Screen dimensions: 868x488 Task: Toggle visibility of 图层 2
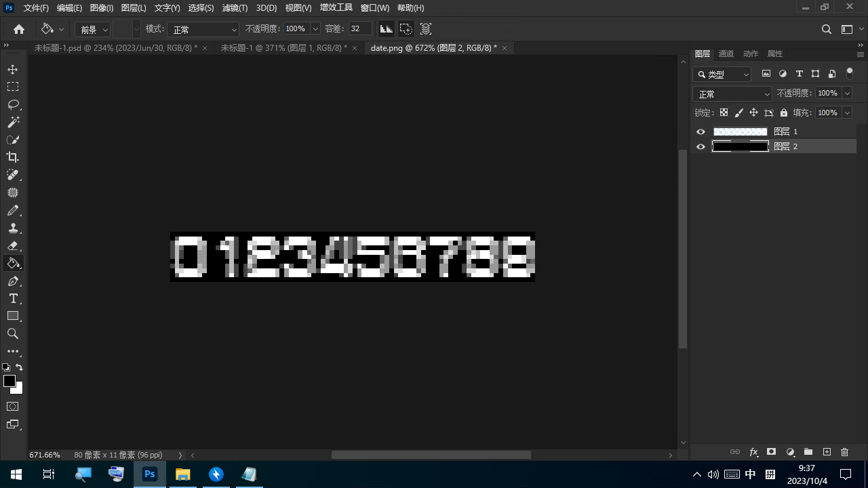701,147
